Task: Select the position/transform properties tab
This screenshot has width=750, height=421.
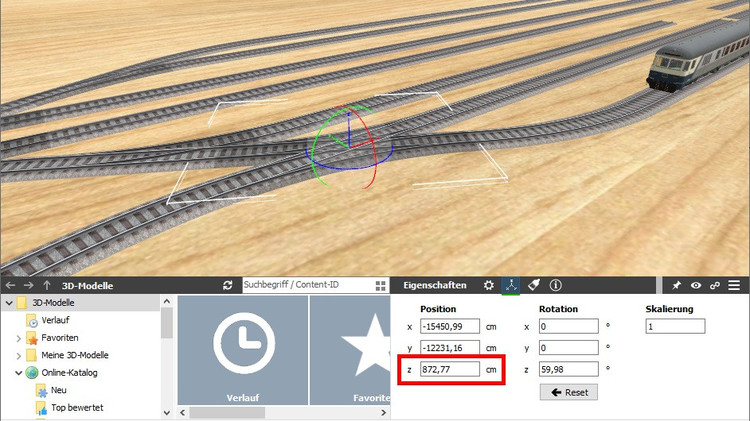Action: 511,285
